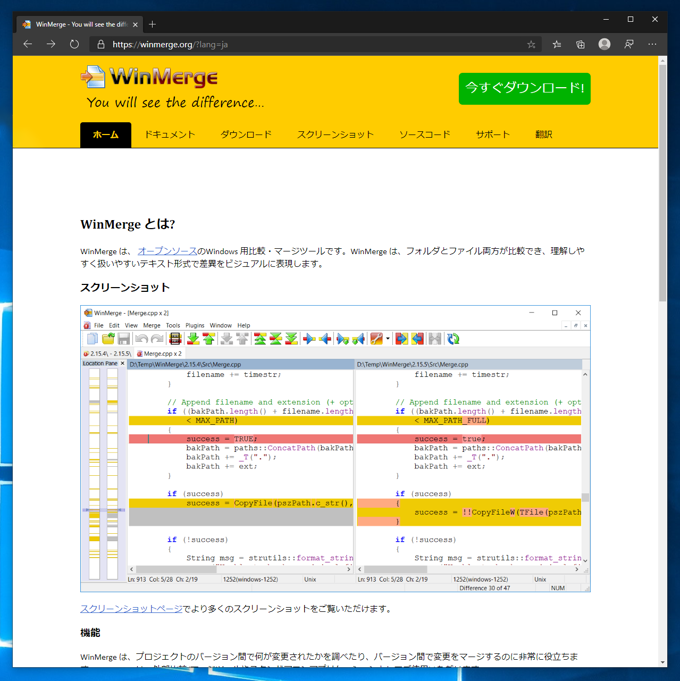Screen dimensions: 680x681
Task: Go back using the browser back arrow
Action: point(28,44)
